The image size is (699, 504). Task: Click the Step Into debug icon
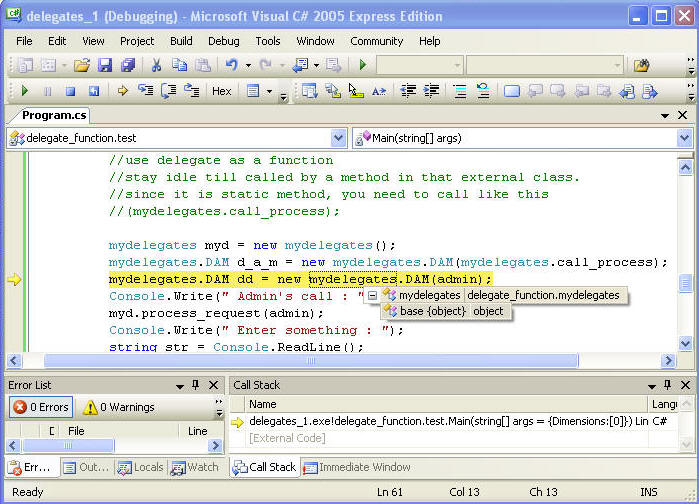146,91
